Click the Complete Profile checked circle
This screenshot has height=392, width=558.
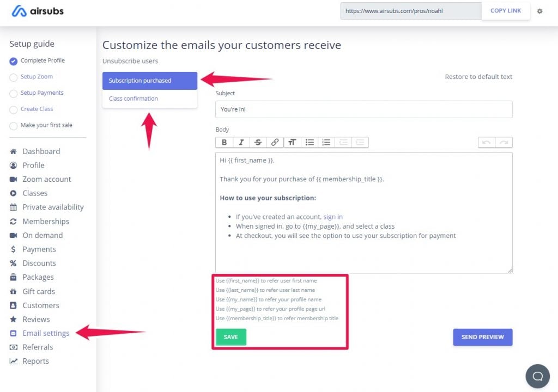pyautogui.click(x=13, y=61)
